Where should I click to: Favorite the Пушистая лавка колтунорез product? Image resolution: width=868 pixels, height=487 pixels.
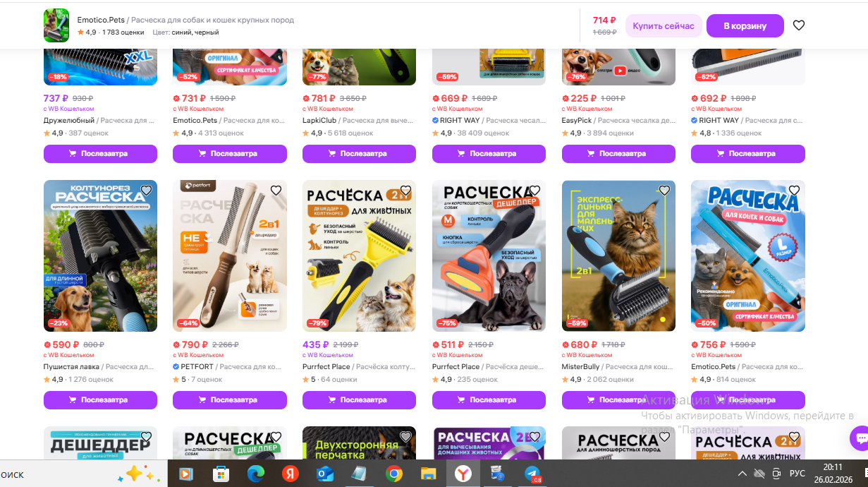[x=146, y=191]
